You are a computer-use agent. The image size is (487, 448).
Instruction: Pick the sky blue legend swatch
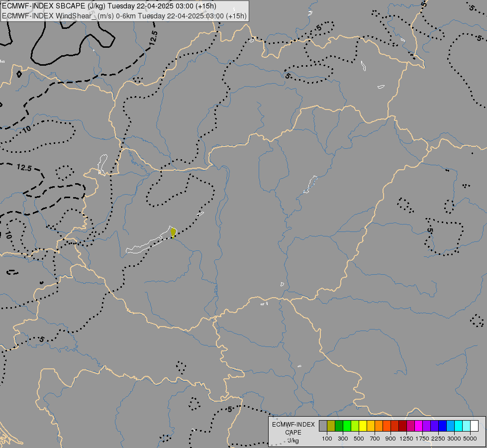[450, 426]
